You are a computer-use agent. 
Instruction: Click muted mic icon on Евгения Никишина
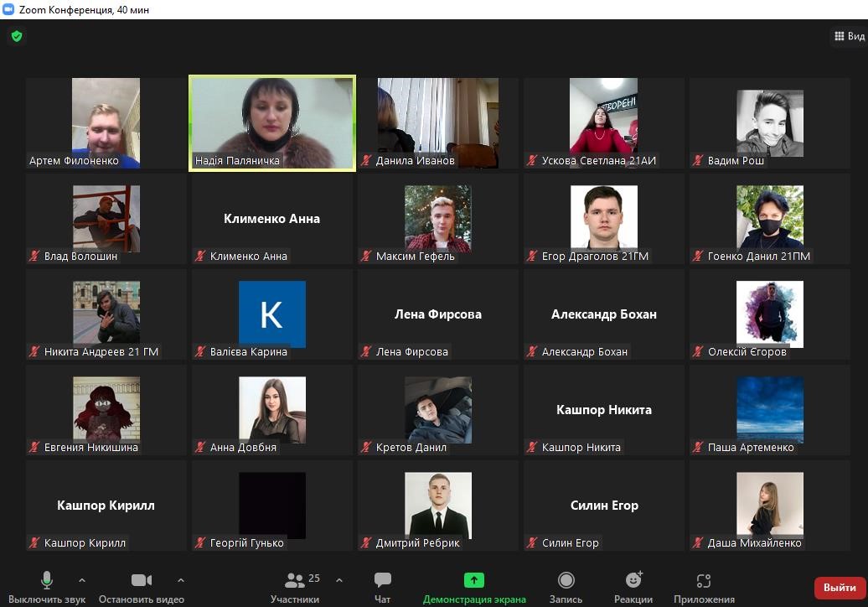click(34, 447)
